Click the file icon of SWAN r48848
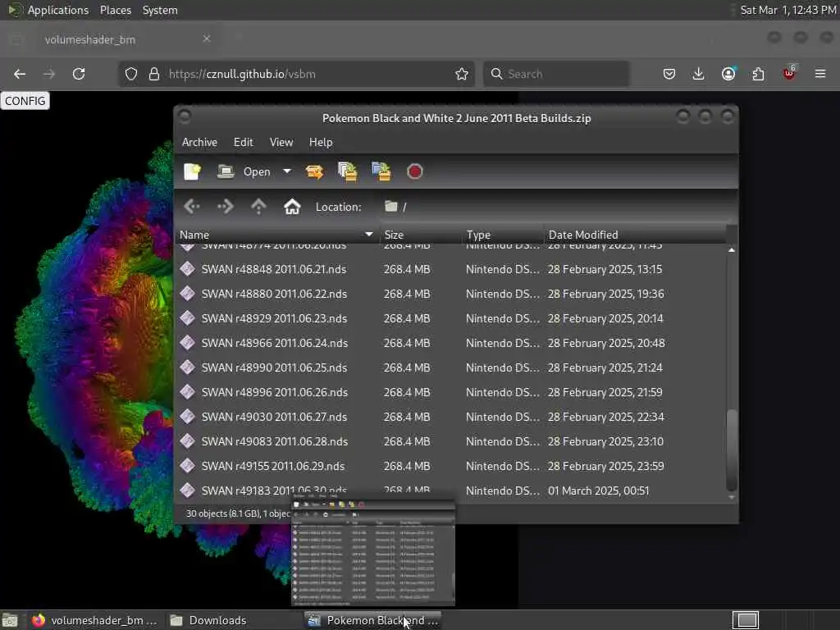840x630 pixels. (x=188, y=268)
